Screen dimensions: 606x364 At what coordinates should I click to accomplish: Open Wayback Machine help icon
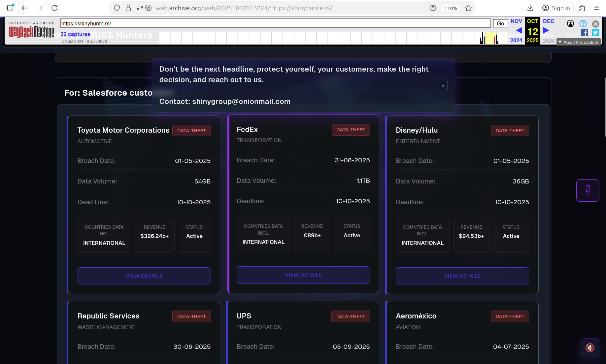click(583, 24)
